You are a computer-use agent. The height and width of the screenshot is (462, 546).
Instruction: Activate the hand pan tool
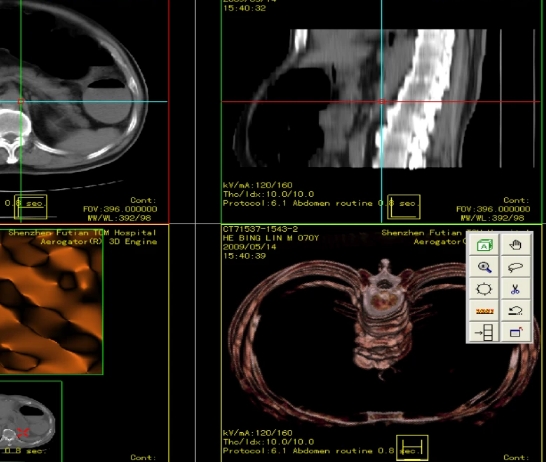516,245
